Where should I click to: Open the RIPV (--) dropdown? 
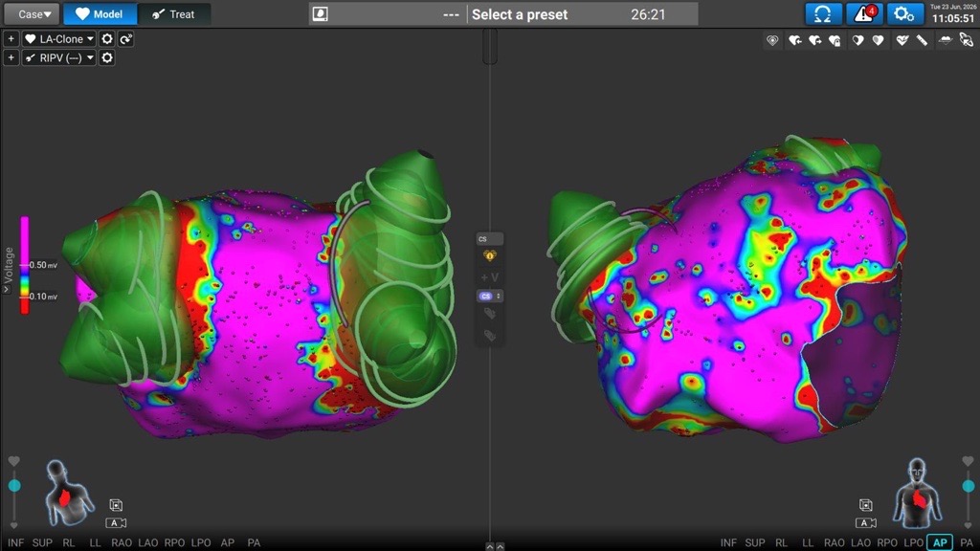click(58, 58)
